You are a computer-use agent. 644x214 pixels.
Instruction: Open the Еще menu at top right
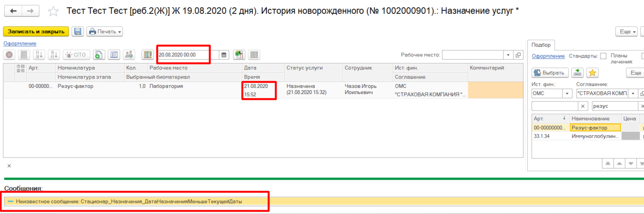click(627, 32)
